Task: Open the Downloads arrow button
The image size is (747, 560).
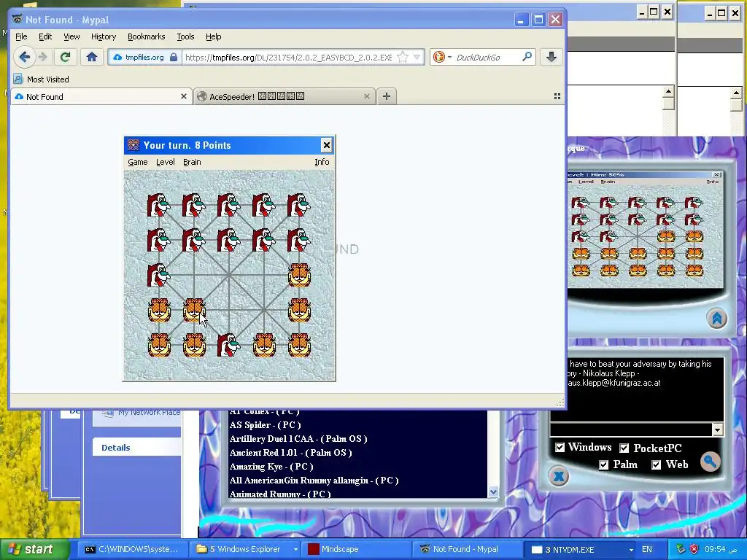Action: (551, 57)
